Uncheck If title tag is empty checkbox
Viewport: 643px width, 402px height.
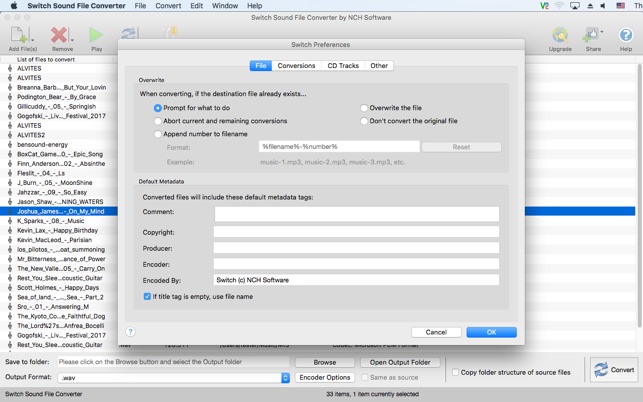(147, 296)
